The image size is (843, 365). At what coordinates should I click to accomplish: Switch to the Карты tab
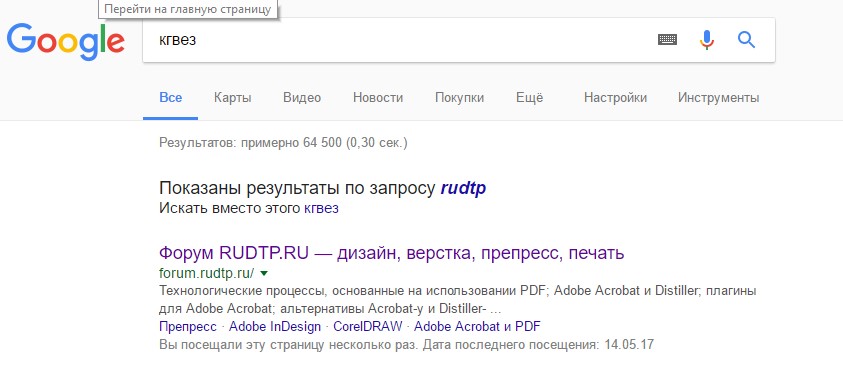pos(233,98)
